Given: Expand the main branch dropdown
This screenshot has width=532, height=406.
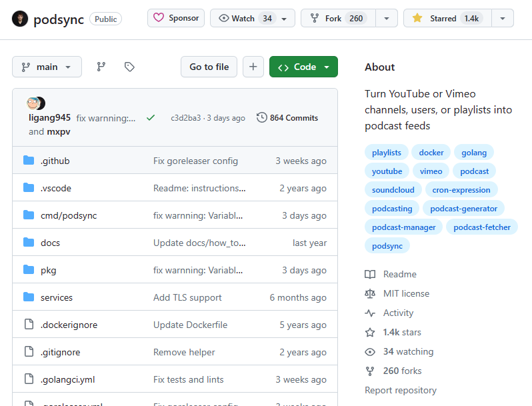Looking at the screenshot, I should 47,67.
